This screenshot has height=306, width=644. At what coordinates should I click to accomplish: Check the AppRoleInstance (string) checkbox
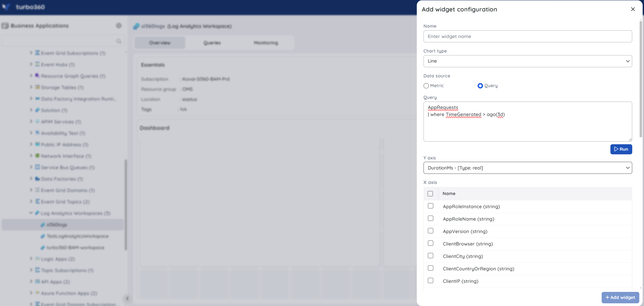(x=431, y=206)
